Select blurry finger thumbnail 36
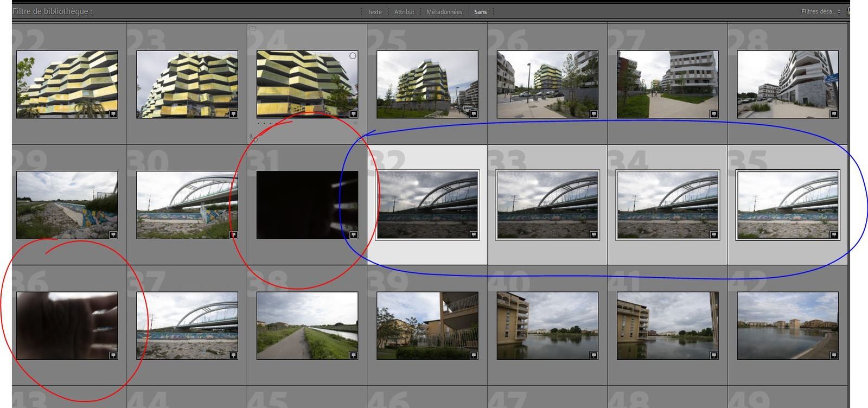868x408 pixels. pyautogui.click(x=67, y=326)
